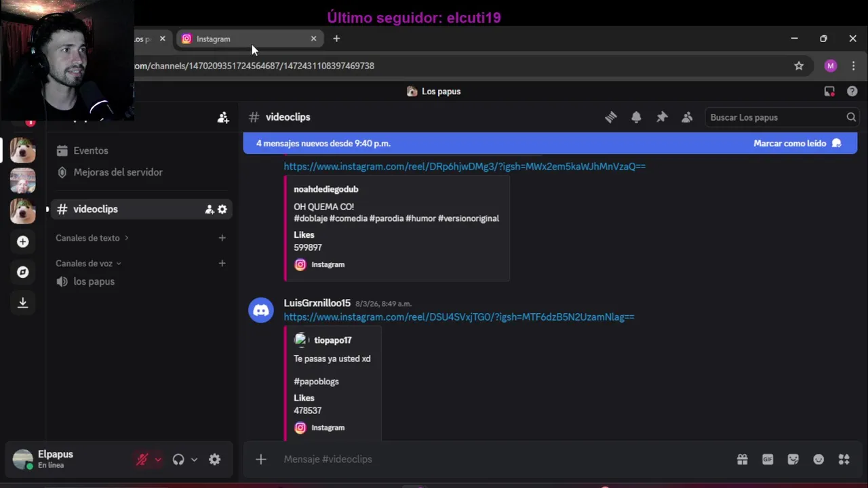The height and width of the screenshot is (488, 868).
Task: Explore discoverable servers compass icon
Action: 23,272
